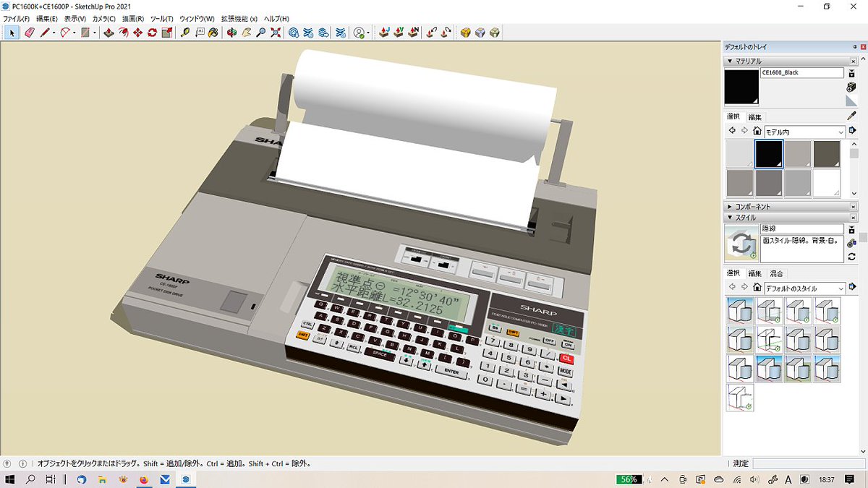Activate the Push/Pull tool
The width and height of the screenshot is (868, 488).
coord(109,33)
